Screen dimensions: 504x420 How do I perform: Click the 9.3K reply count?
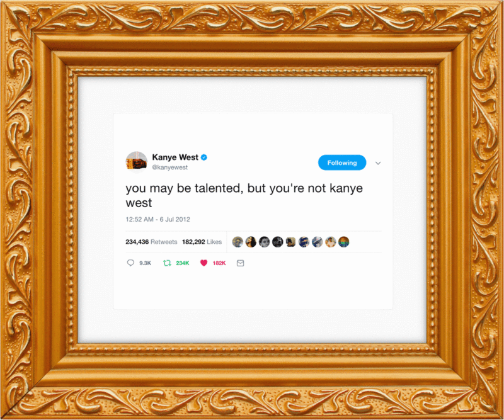[145, 263]
